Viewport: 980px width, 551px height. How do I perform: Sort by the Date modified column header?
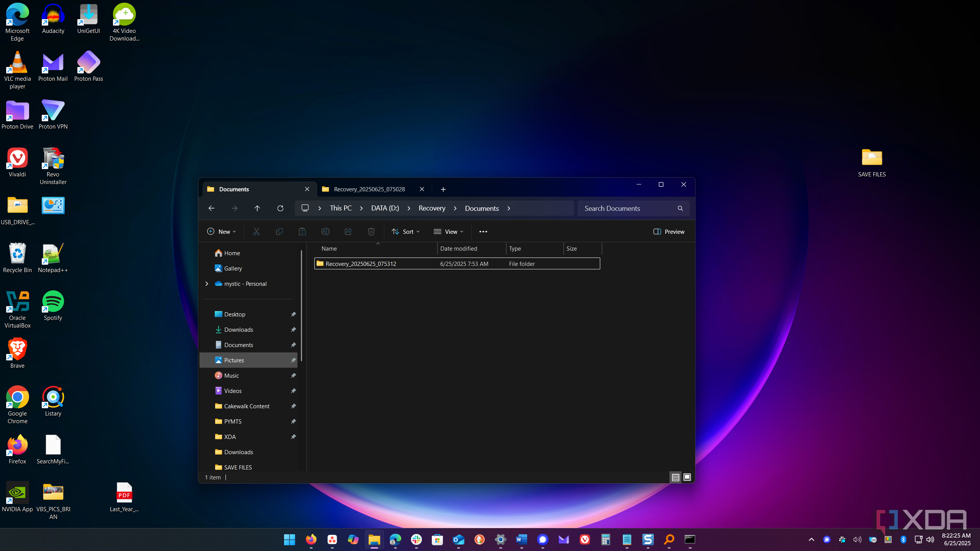click(472, 248)
